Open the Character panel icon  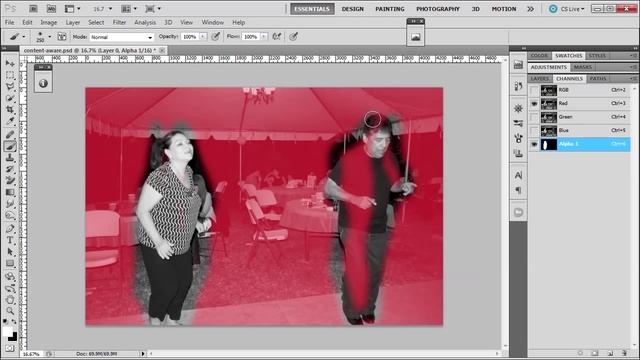(x=518, y=175)
